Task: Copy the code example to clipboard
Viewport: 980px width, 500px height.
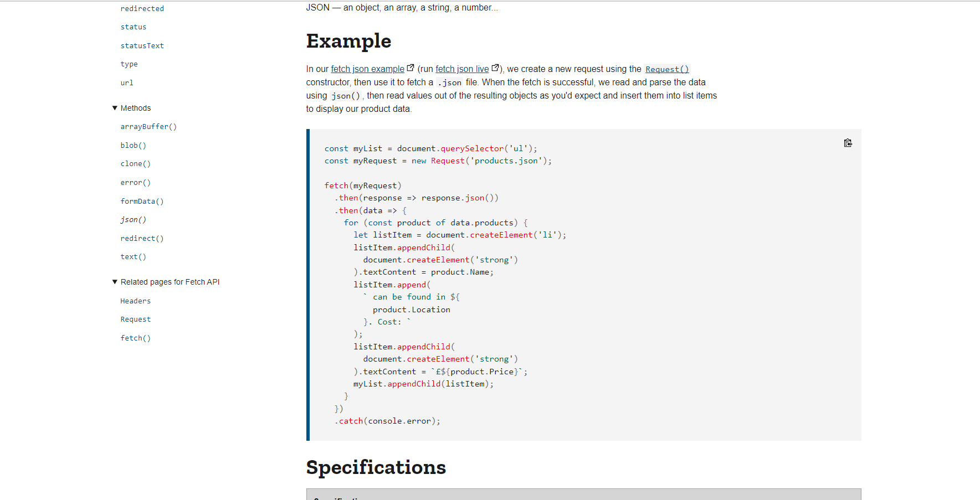Action: [848, 143]
